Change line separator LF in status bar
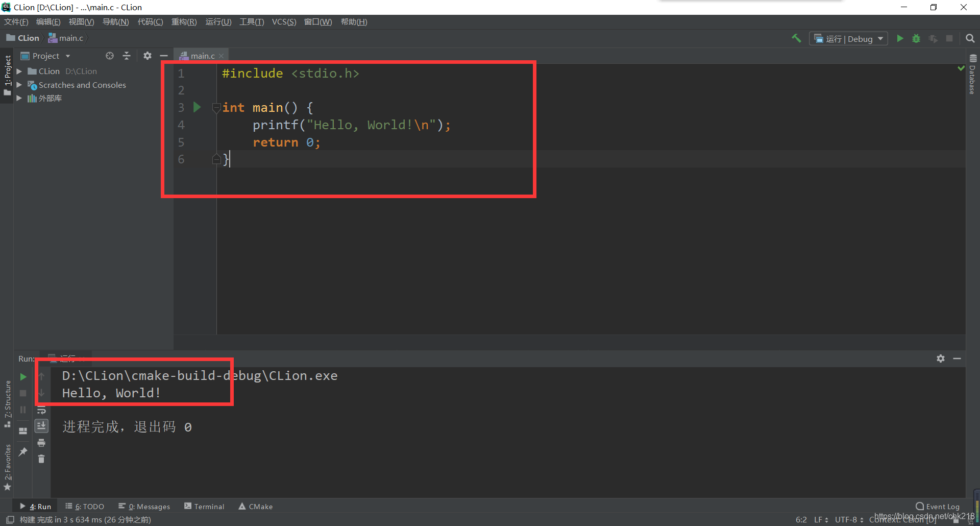 [x=821, y=520]
